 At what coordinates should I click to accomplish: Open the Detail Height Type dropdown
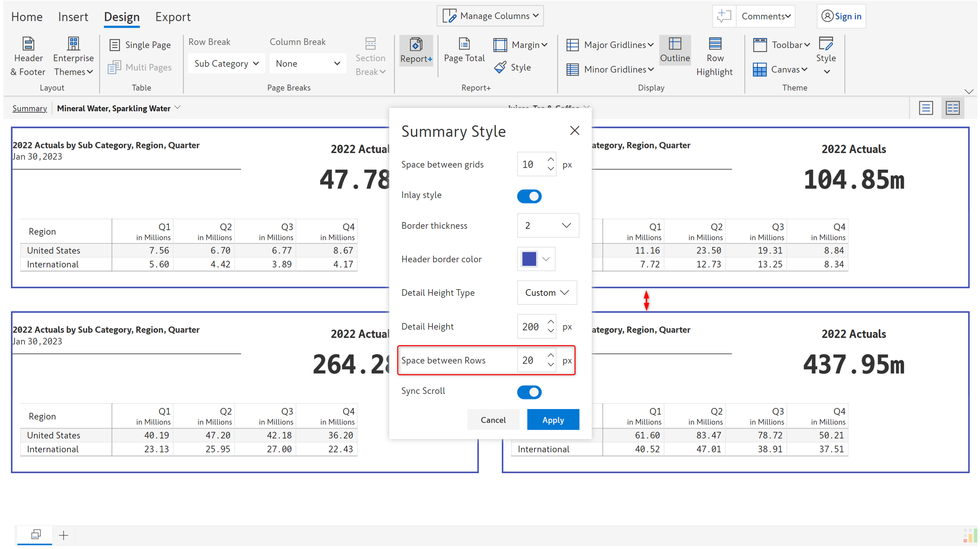click(x=547, y=293)
